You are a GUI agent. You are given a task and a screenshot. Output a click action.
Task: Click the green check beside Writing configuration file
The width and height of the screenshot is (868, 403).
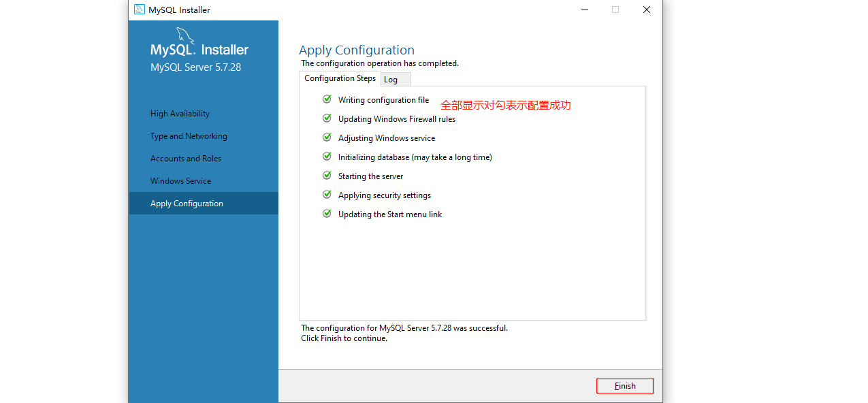pos(327,99)
